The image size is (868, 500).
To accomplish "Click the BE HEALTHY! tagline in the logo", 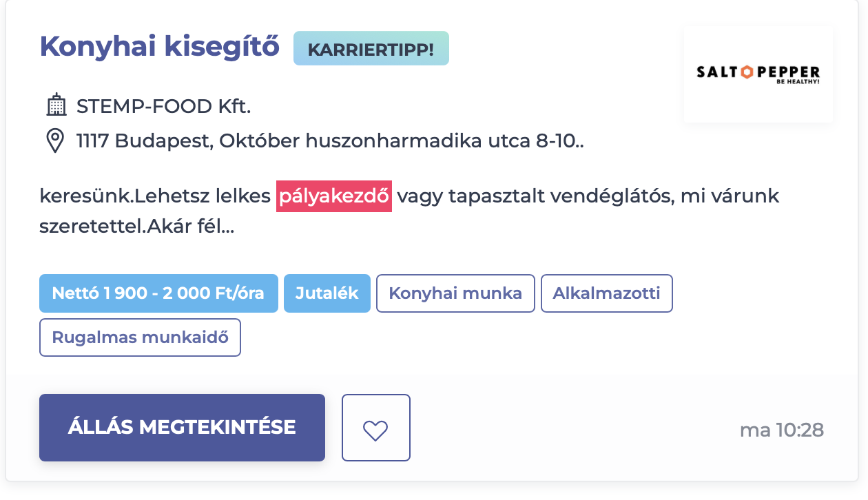I will pyautogui.click(x=797, y=81).
